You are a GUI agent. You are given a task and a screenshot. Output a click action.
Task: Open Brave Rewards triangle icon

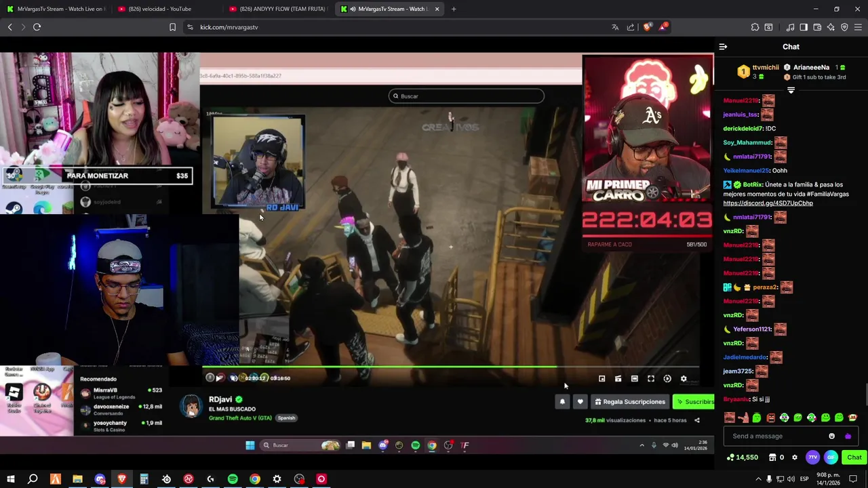(664, 27)
